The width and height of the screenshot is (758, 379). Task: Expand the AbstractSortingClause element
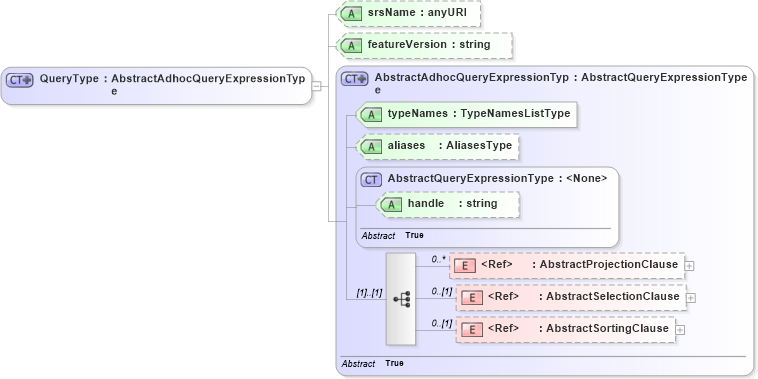point(680,330)
